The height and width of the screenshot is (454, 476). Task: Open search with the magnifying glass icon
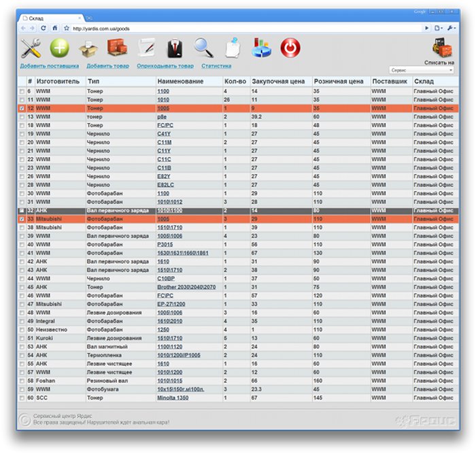[x=203, y=48]
